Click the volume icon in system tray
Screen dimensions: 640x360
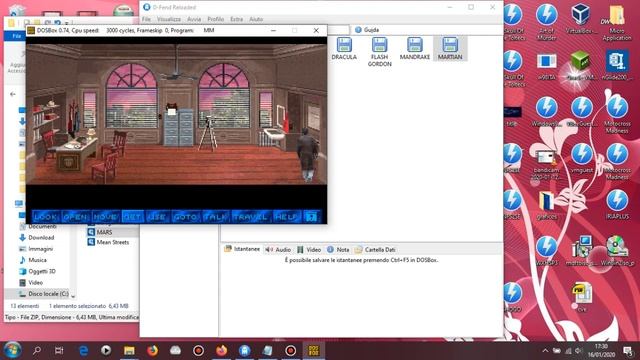578,350
